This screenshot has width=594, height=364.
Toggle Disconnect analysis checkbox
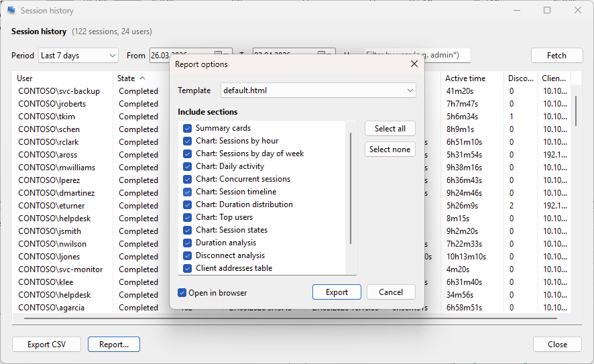click(x=188, y=255)
